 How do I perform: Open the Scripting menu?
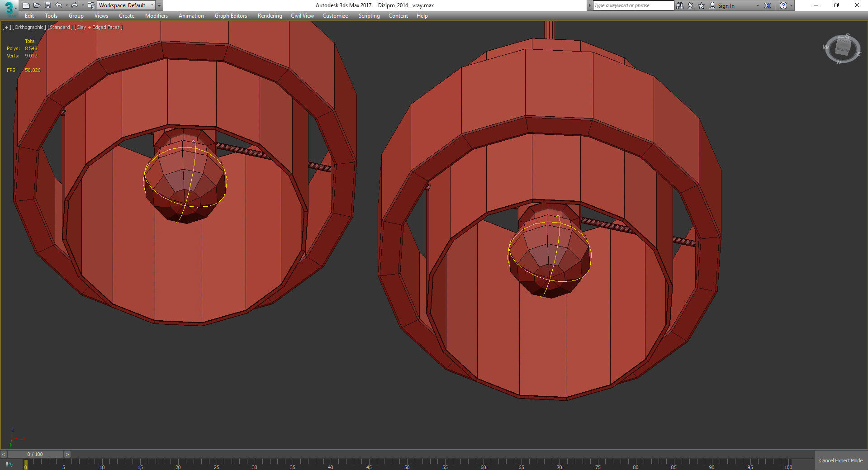369,16
